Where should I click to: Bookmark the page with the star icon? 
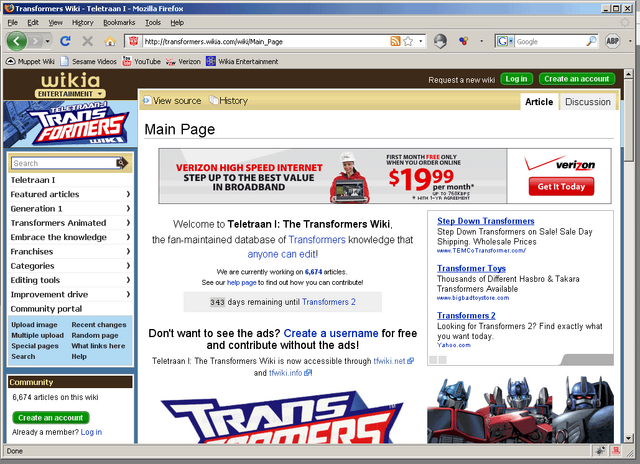408,41
